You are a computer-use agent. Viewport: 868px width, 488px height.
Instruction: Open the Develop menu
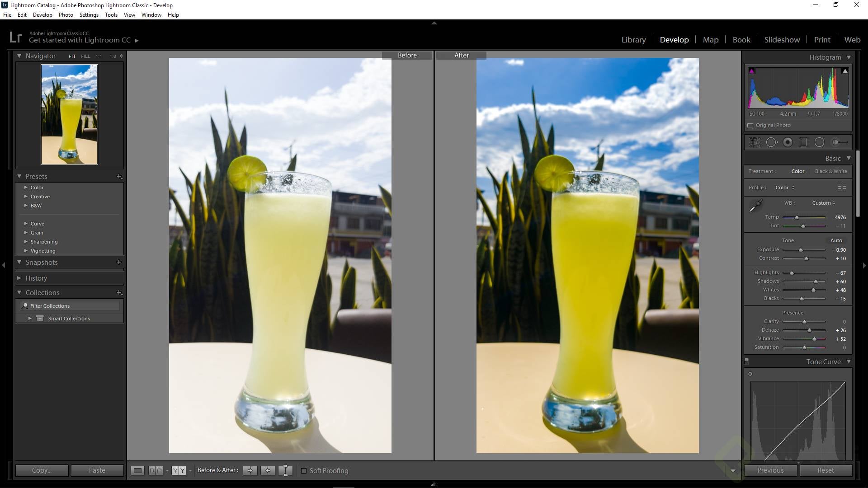(42, 14)
